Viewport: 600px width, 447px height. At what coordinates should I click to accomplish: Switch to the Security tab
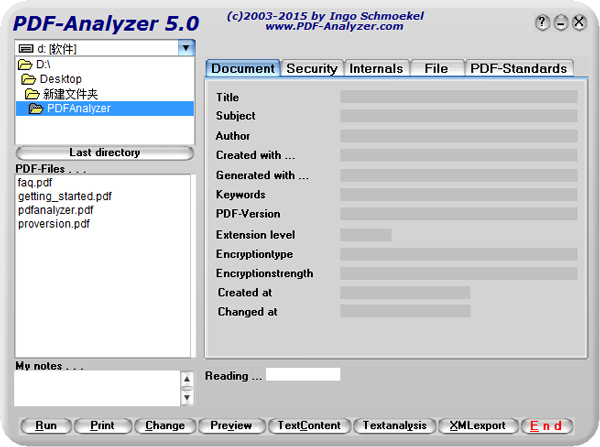coord(312,69)
